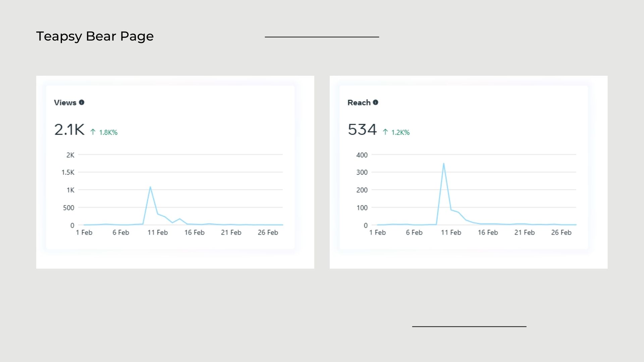Viewport: 644px width, 362px height.
Task: Click the Reach info icon
Action: pos(375,103)
